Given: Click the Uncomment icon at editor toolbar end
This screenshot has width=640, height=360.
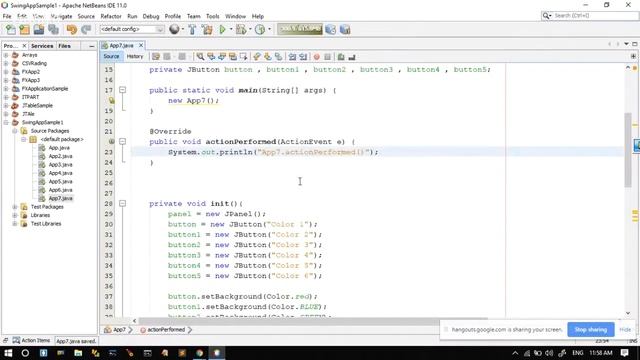Looking at the screenshot, I should click(x=352, y=57).
